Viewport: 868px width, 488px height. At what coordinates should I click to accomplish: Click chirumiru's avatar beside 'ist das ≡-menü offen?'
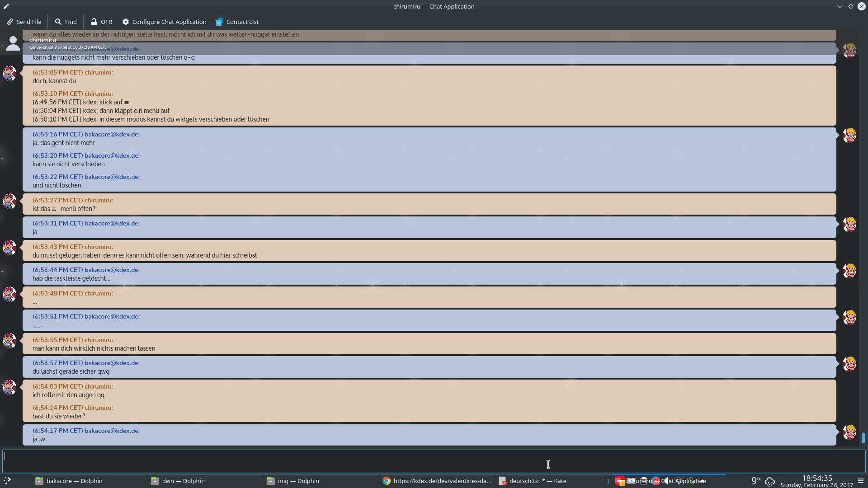pos(9,201)
